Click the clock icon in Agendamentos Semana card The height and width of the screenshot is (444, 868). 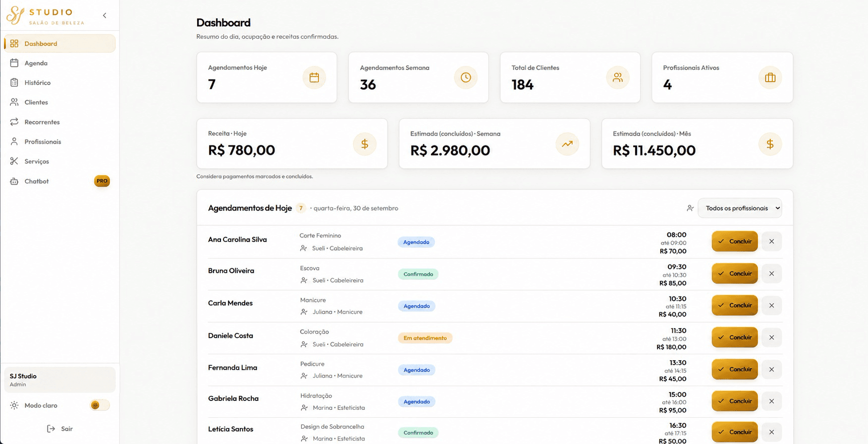pos(466,78)
